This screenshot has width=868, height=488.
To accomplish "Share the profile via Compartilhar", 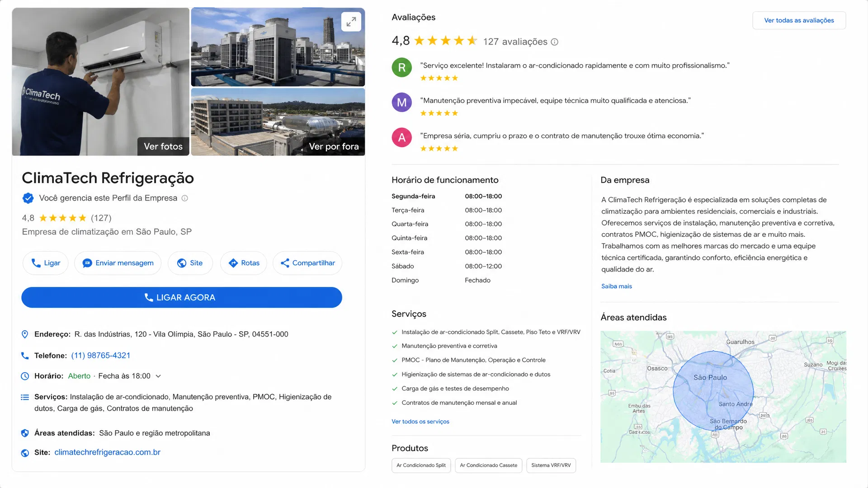I will [x=307, y=263].
